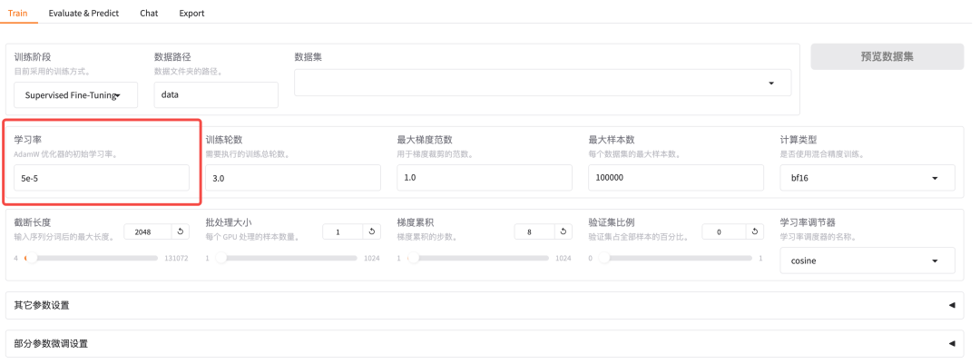
Task: Open the Export tab
Action: coord(191,13)
